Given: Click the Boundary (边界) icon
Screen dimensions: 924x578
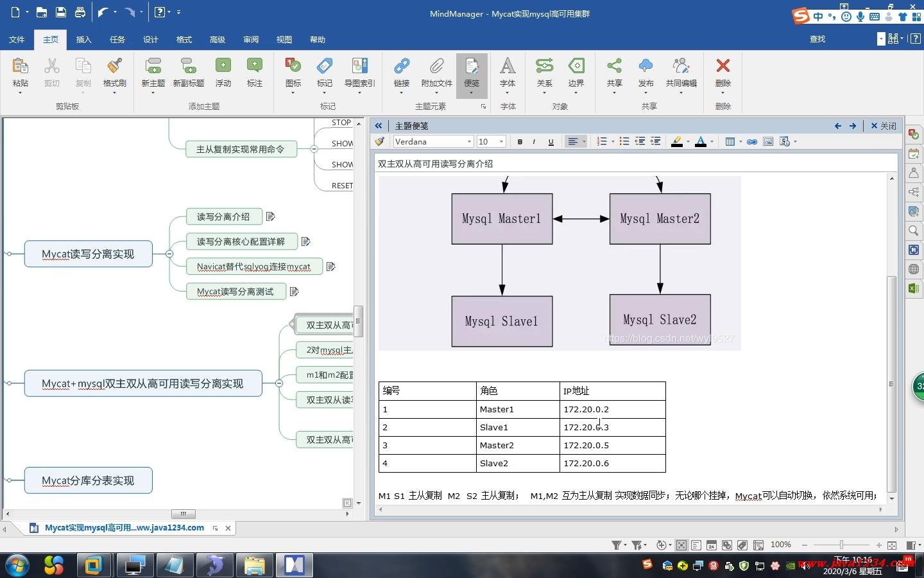Looking at the screenshot, I should [576, 66].
